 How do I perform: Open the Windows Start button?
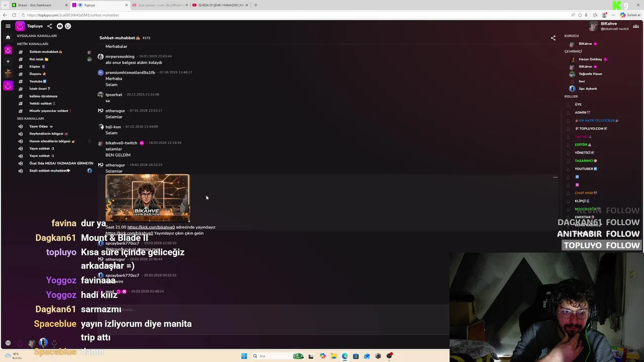coord(244,356)
